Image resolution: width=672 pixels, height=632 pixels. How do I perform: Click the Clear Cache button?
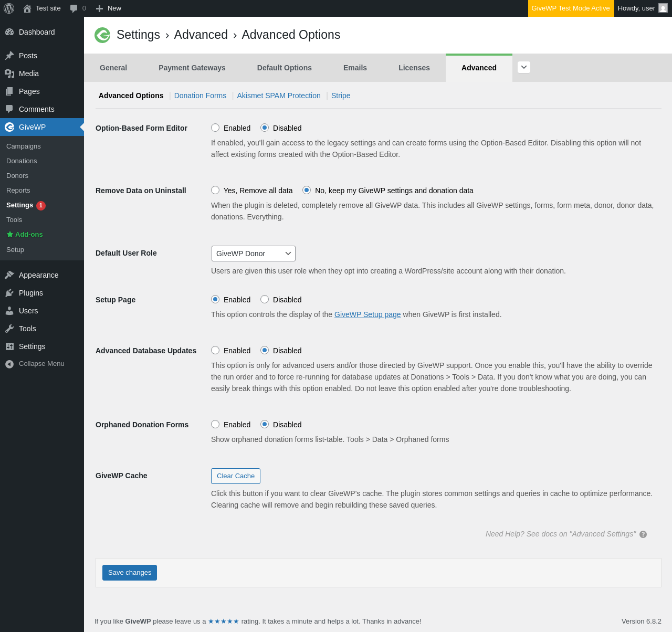coord(236,476)
